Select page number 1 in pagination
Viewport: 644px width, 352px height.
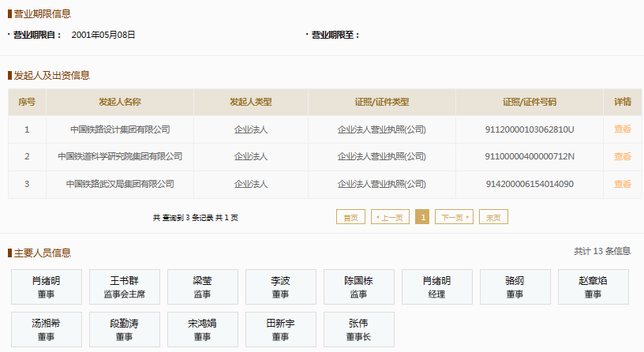422,217
